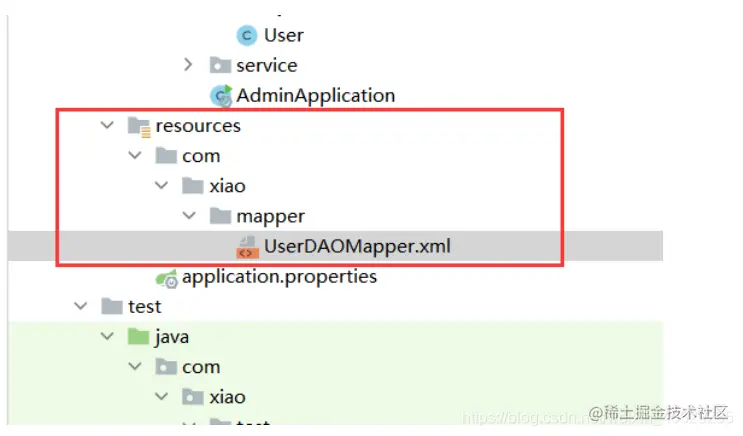Select the resources folder label
The height and width of the screenshot is (436, 743).
[x=198, y=126]
